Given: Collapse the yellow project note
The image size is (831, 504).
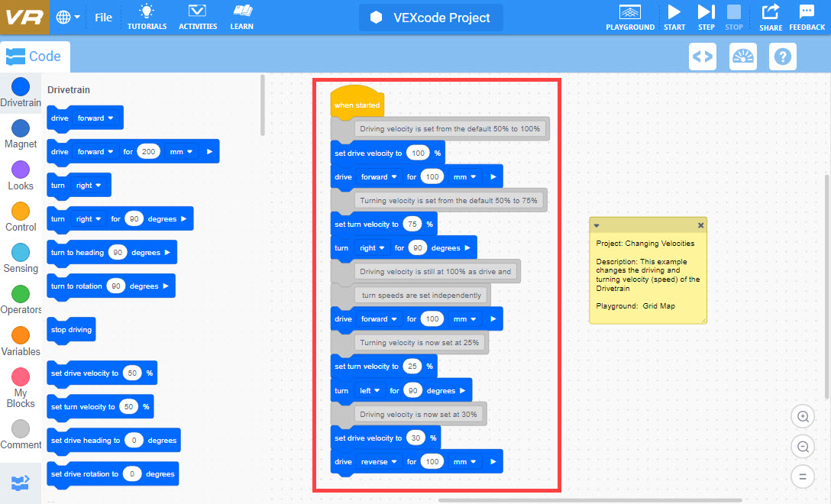Looking at the screenshot, I should click(x=598, y=225).
